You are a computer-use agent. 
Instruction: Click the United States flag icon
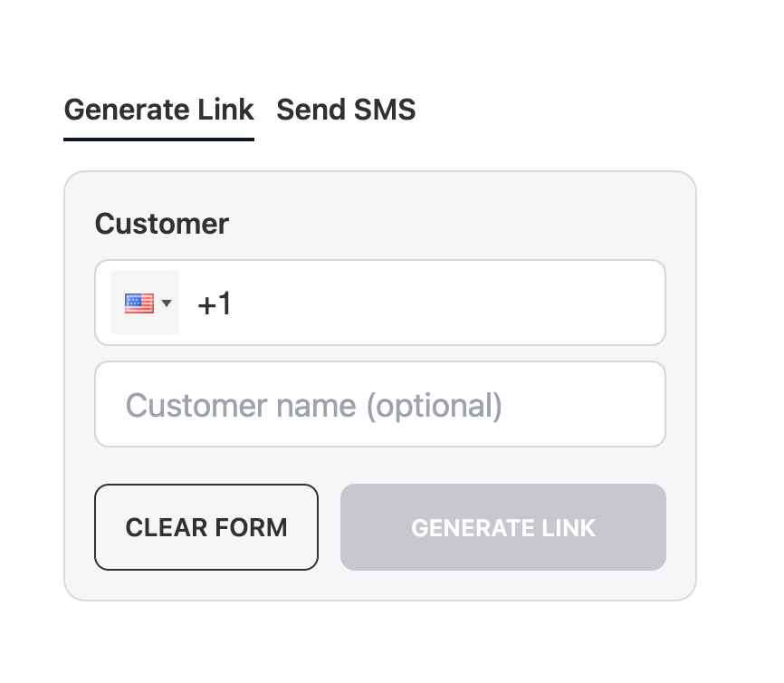tap(139, 303)
